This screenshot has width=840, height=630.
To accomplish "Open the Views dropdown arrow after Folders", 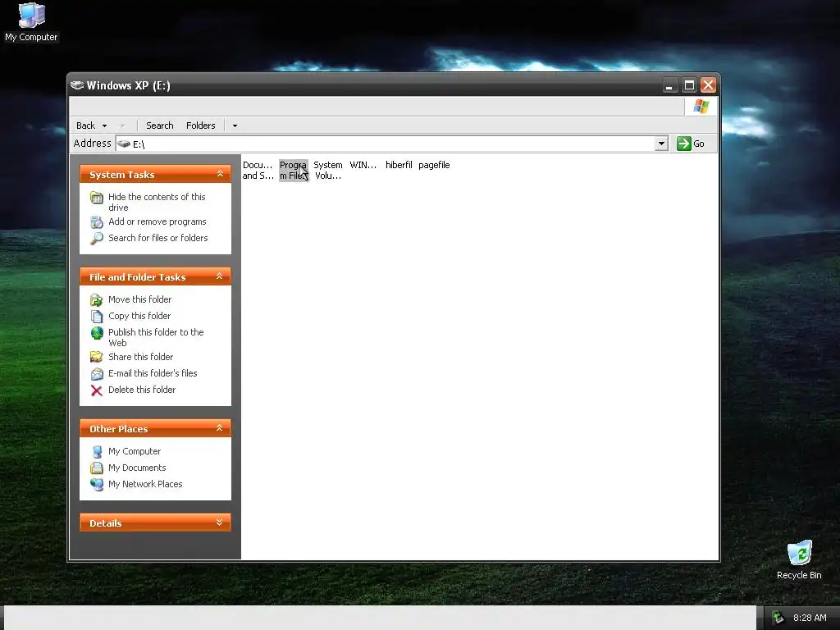I will pyautogui.click(x=235, y=126).
